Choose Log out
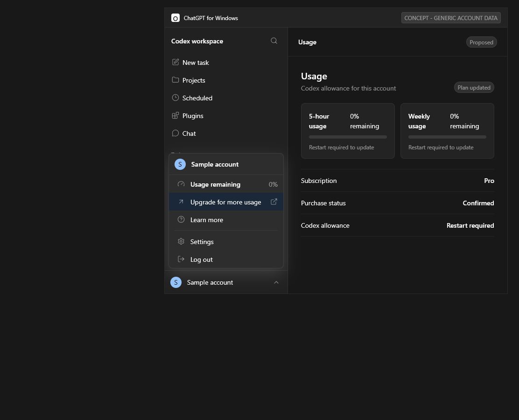Viewport: 519px width, 420px height. point(226,259)
